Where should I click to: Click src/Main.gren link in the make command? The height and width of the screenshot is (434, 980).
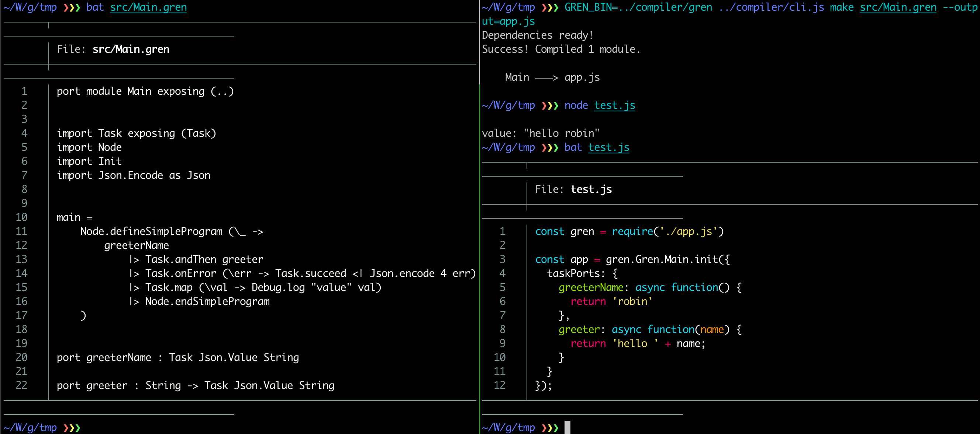pyautogui.click(x=897, y=7)
